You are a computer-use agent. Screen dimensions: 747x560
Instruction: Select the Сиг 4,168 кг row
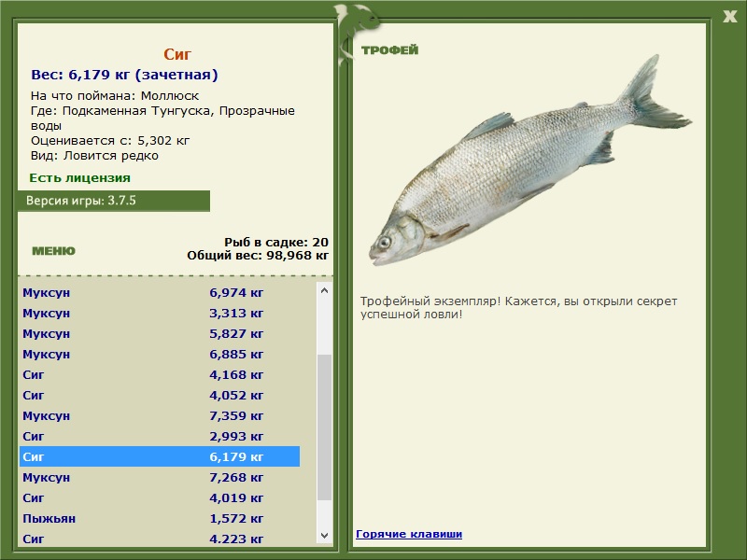point(160,374)
